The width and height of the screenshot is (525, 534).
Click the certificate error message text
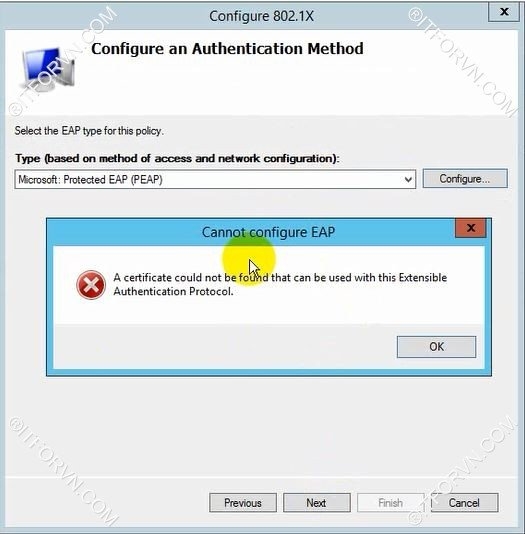tap(280, 284)
